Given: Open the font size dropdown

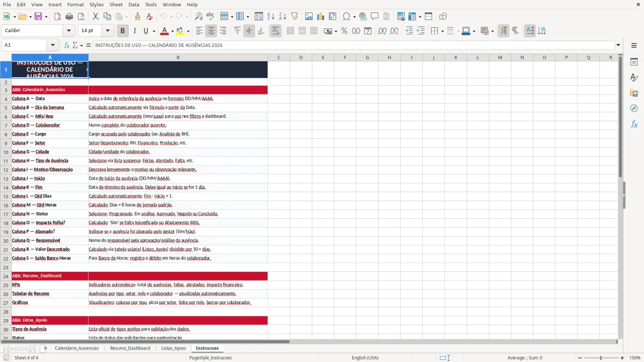Looking at the screenshot, I should click(x=107, y=31).
